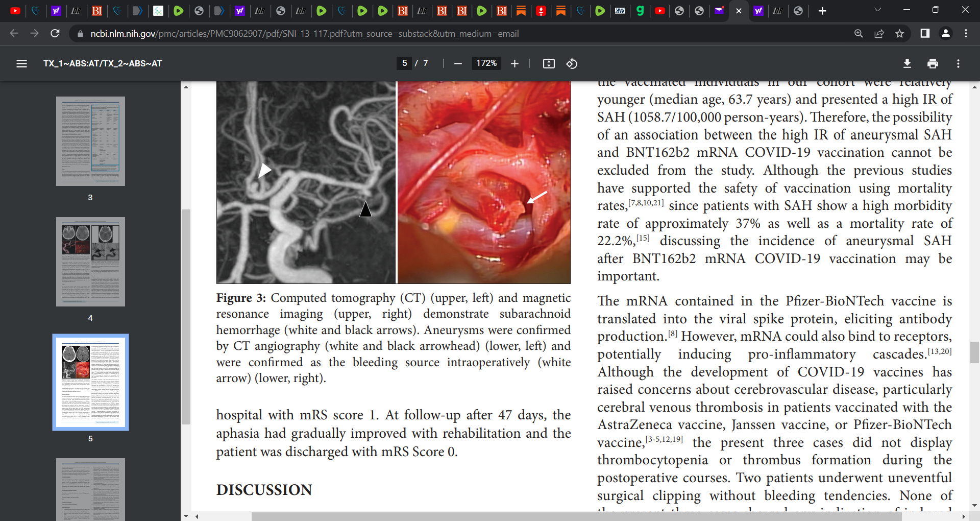The image size is (980, 521).
Task: Click the total page count '/ 7'
Action: point(421,63)
